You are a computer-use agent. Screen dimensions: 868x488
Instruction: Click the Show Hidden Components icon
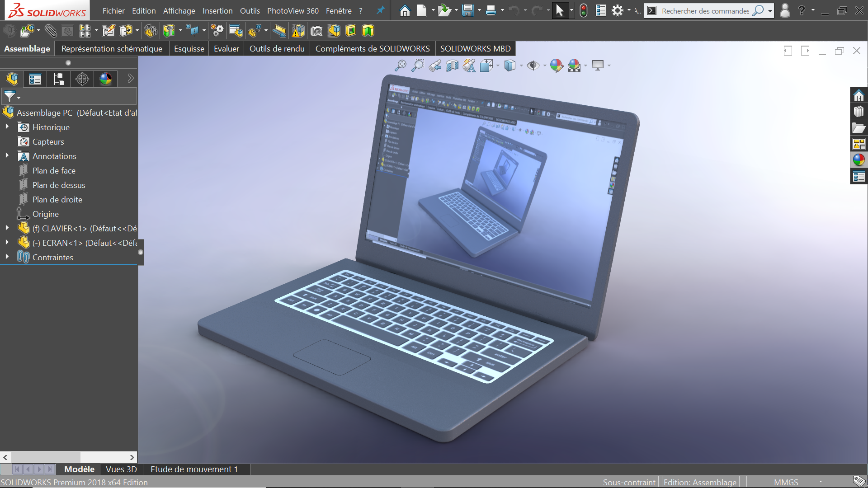tap(151, 31)
